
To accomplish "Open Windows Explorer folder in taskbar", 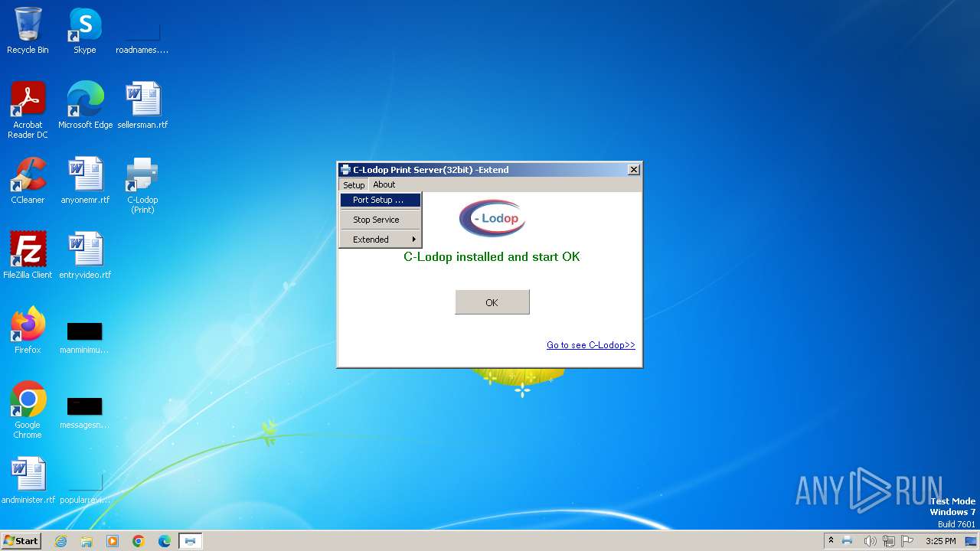I will point(87,541).
